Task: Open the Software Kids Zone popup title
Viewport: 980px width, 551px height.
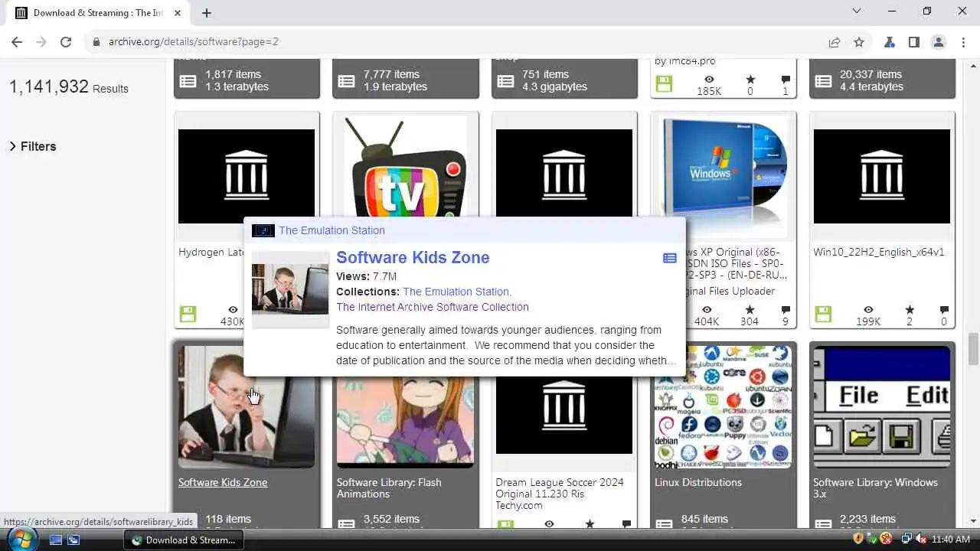Action: click(413, 258)
